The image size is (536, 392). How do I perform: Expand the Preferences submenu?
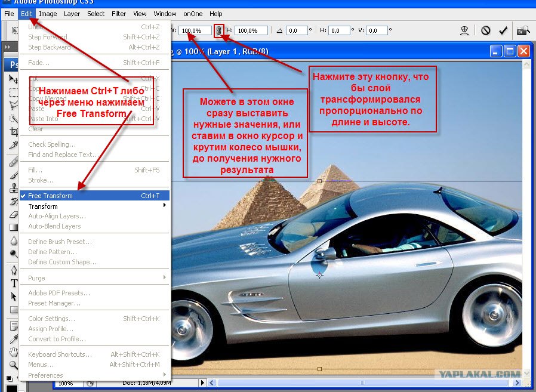pyautogui.click(x=95, y=375)
